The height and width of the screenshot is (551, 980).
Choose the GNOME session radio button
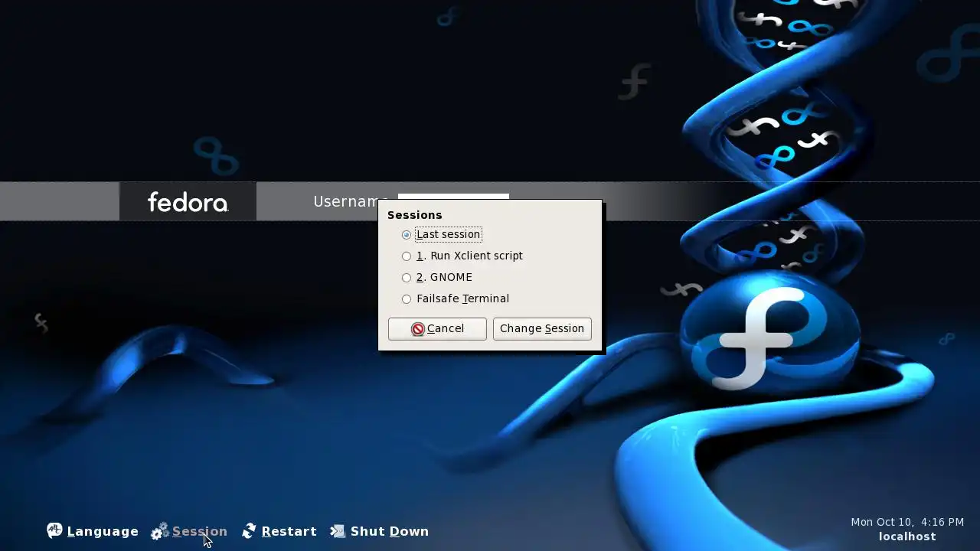click(407, 277)
